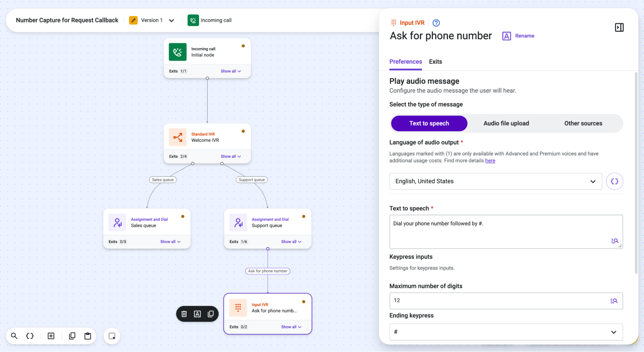Open English, United States language dropdown

click(495, 181)
